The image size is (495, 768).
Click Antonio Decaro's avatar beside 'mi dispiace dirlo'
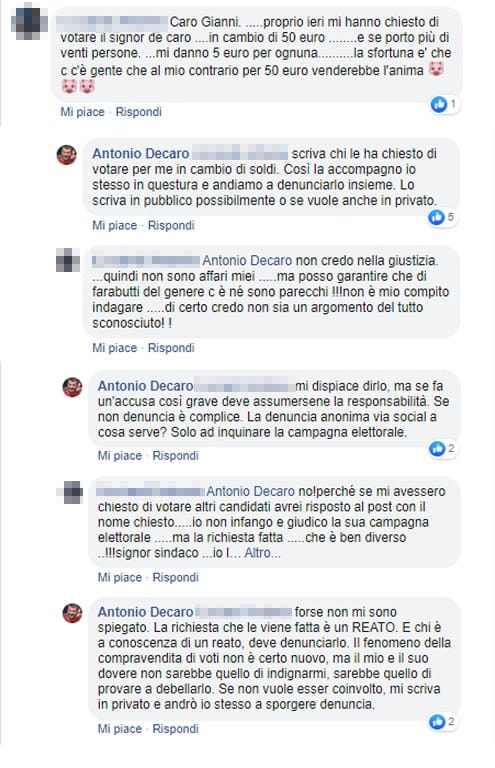pyautogui.click(x=72, y=387)
